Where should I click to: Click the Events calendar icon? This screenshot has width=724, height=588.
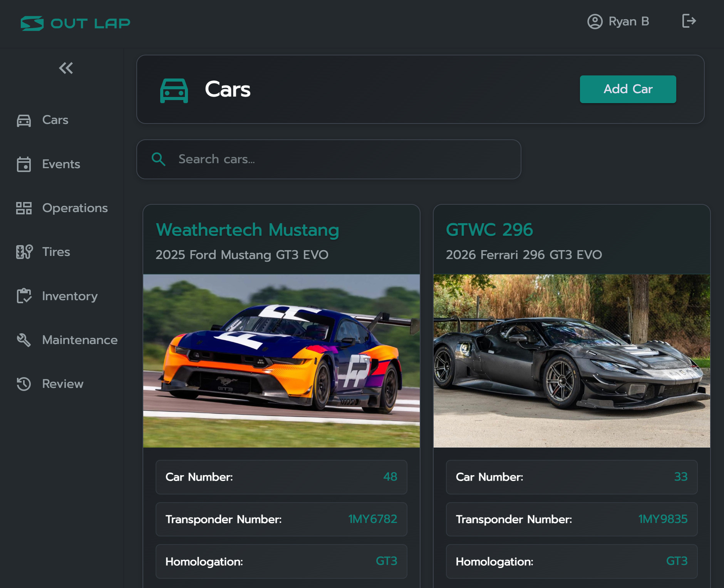click(24, 164)
